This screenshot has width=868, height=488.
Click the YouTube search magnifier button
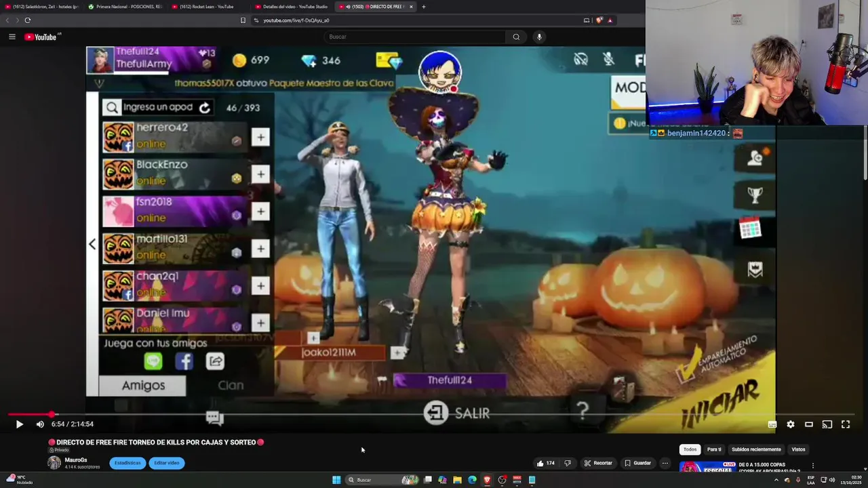(516, 37)
